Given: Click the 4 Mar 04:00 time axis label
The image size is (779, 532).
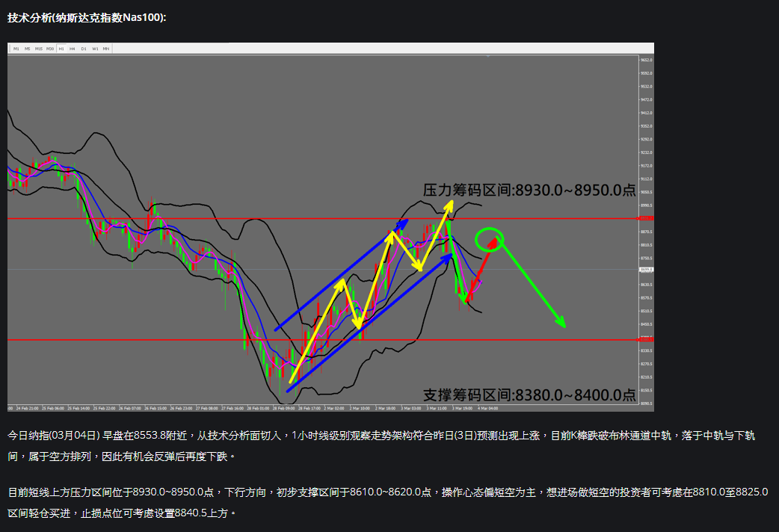Looking at the screenshot, I should pos(488,408).
